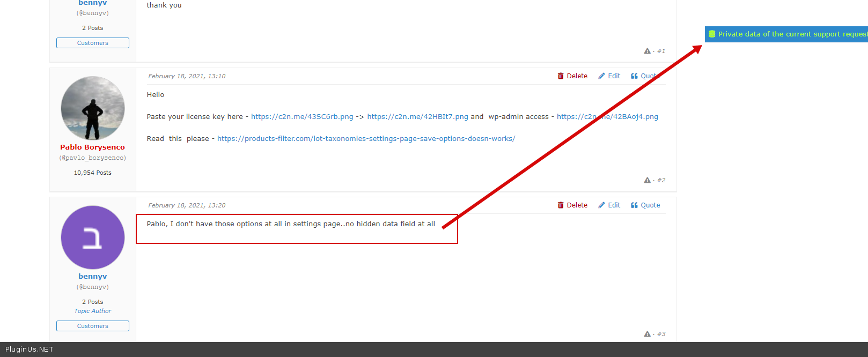This screenshot has height=357, width=868.
Task: Click the quotation mark icon on bennyv's 13:20 post
Action: (x=634, y=205)
